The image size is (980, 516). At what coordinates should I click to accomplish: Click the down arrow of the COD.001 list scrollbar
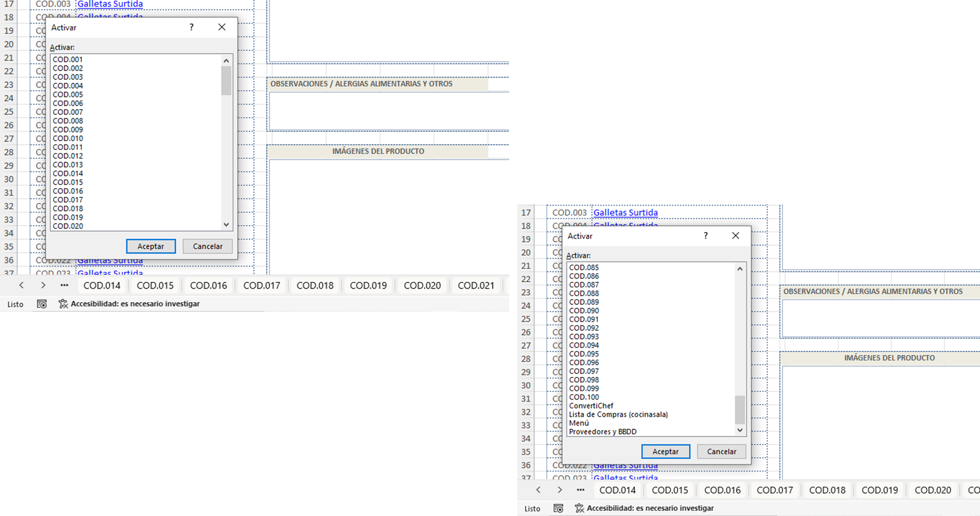pyautogui.click(x=226, y=225)
